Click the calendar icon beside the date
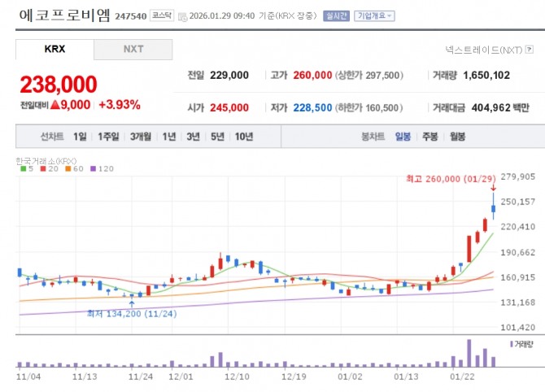545x392 pixels. 182,17
